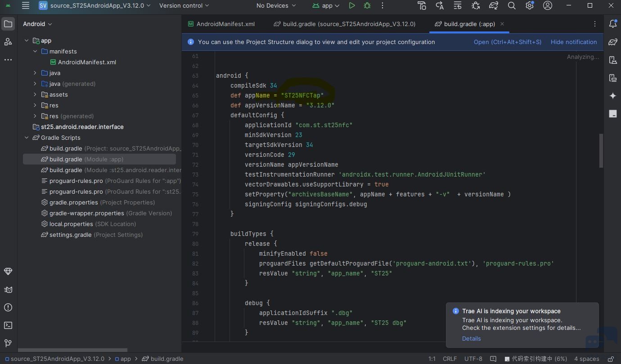Viewport: 621px width, 364px height.
Task: Open the Version control menu
Action: [184, 5]
